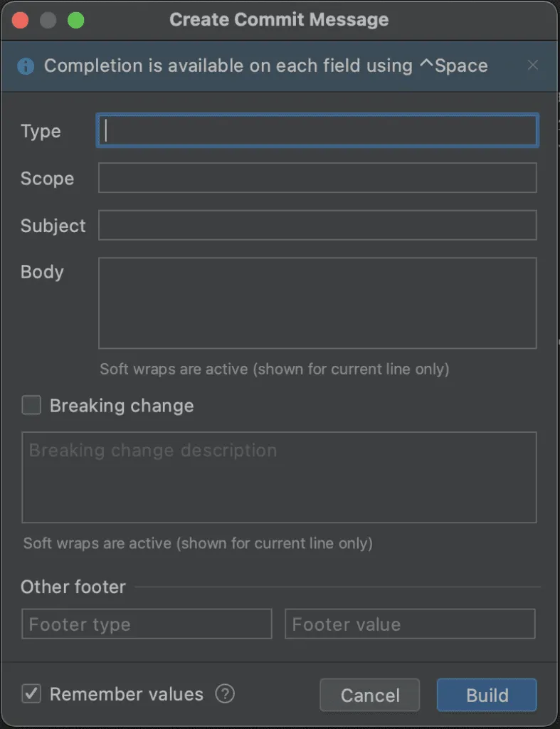Focus the Type input field
The width and height of the screenshot is (560, 729).
[x=317, y=132]
